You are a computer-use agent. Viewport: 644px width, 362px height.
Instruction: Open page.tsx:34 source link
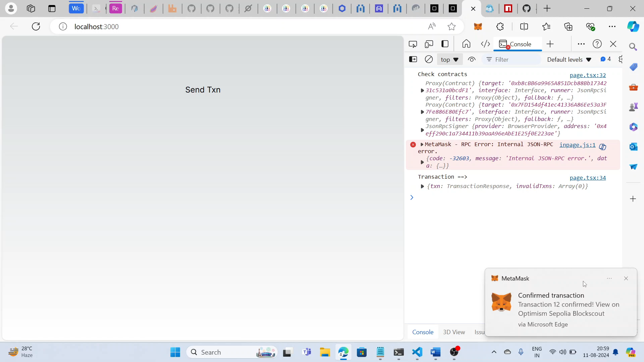588,178
